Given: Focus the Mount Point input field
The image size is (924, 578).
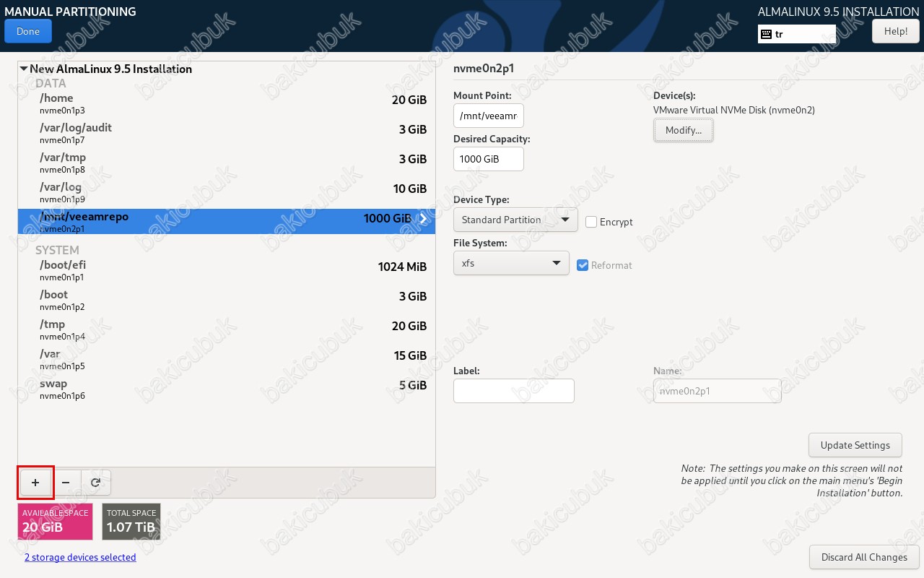Looking at the screenshot, I should point(489,116).
